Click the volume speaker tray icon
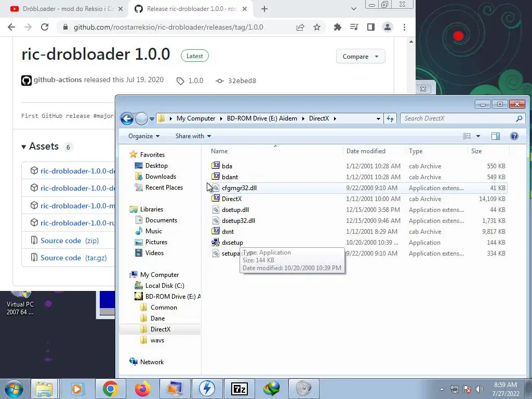Image resolution: width=532 pixels, height=399 pixels. (479, 389)
